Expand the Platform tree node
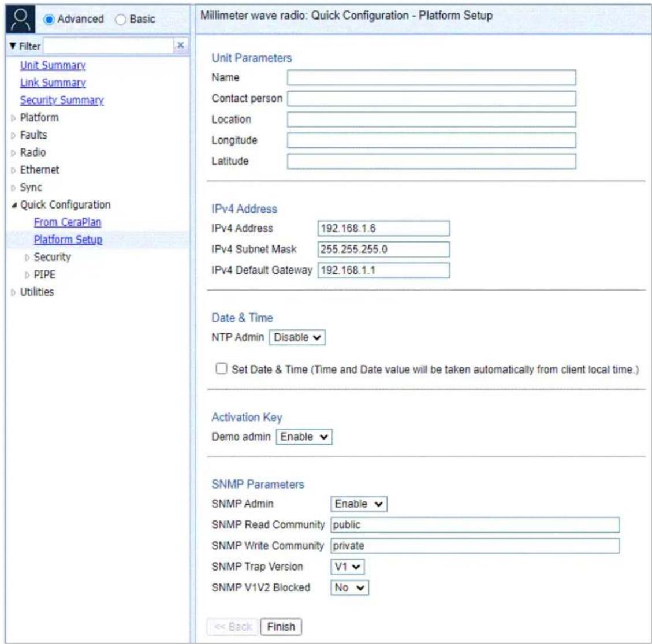652x644 pixels. click(13, 118)
